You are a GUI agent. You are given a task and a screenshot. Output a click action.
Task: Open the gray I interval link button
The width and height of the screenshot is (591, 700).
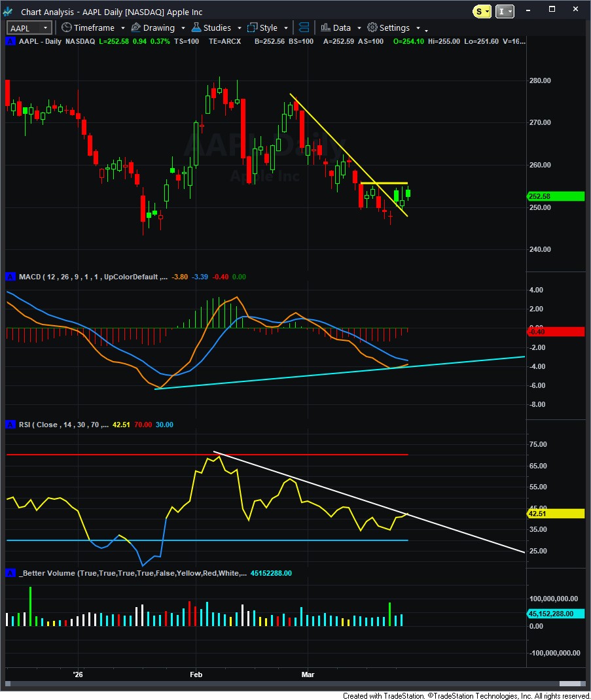[505, 12]
